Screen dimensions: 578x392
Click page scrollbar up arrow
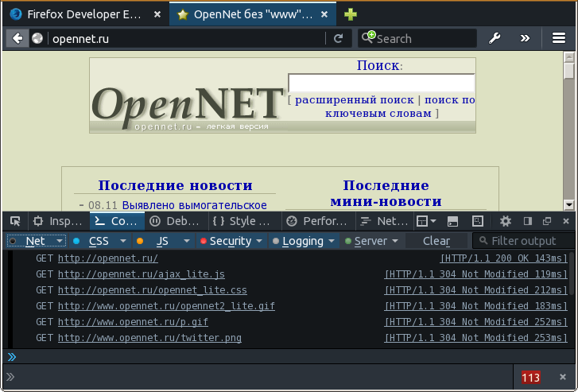tap(568, 57)
